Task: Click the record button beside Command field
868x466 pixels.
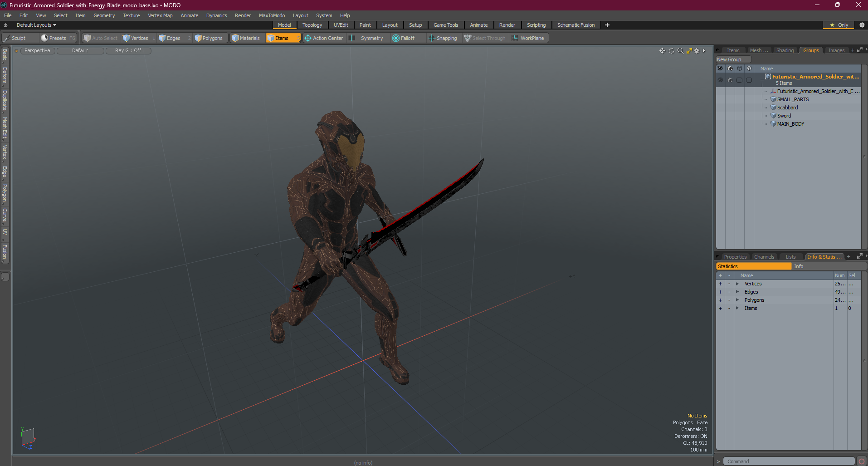Action: coord(862,461)
